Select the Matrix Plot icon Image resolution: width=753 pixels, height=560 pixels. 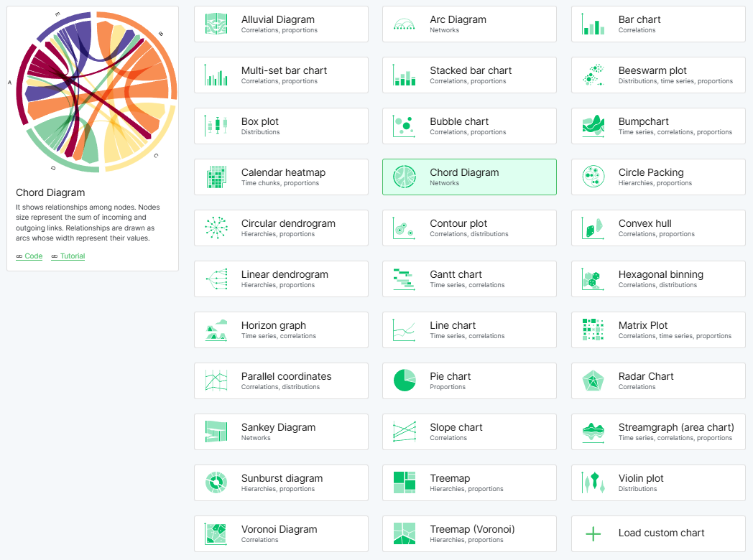tap(593, 330)
